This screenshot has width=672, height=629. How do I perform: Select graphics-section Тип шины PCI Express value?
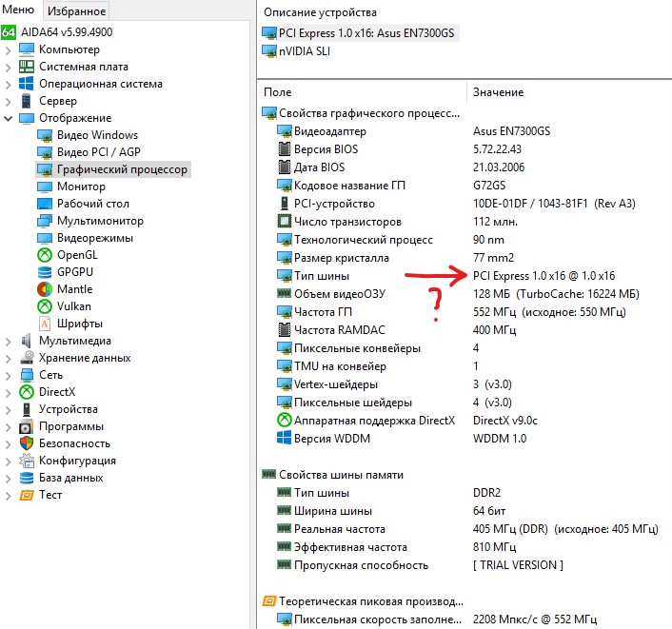click(544, 276)
